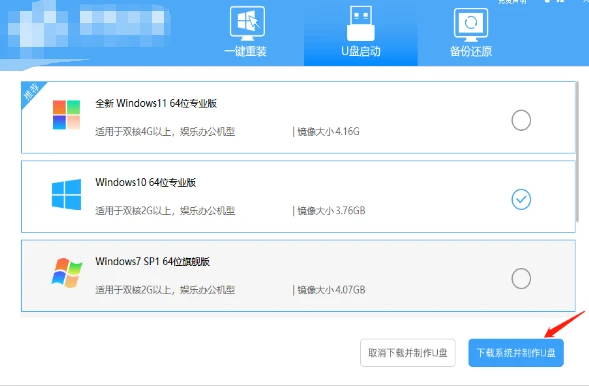Click the text 镜像大小 4.07GB
This screenshot has height=386, width=589.
(331, 290)
